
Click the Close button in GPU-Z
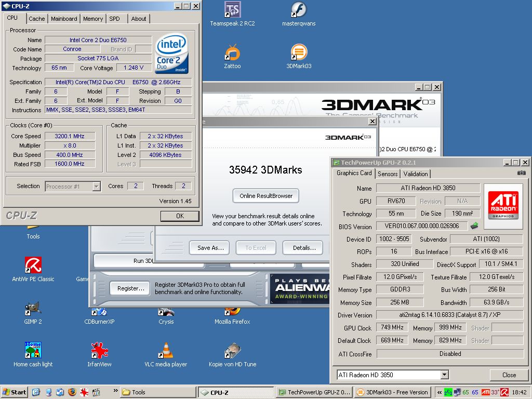[509, 375]
